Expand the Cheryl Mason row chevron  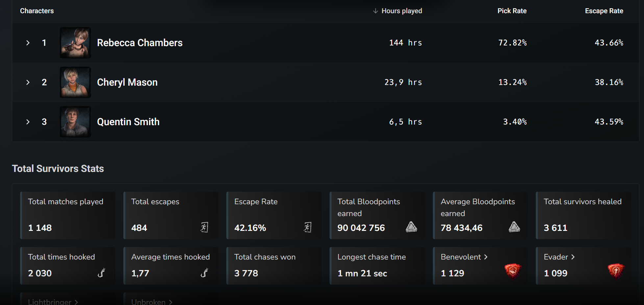coord(28,82)
